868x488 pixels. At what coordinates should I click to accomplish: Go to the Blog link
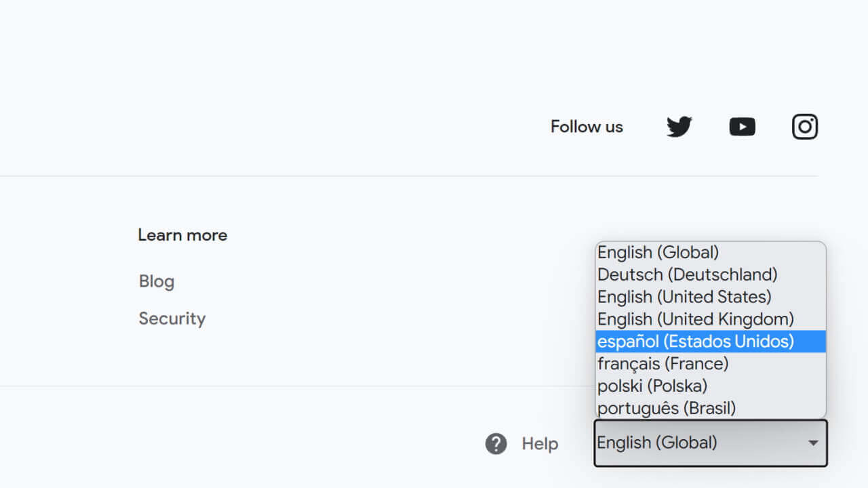click(157, 281)
